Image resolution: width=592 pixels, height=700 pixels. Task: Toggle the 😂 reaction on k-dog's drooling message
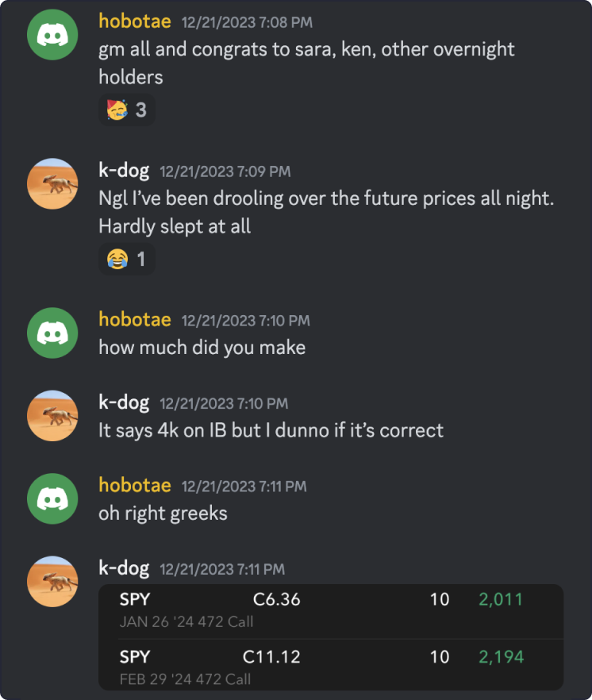point(123,259)
